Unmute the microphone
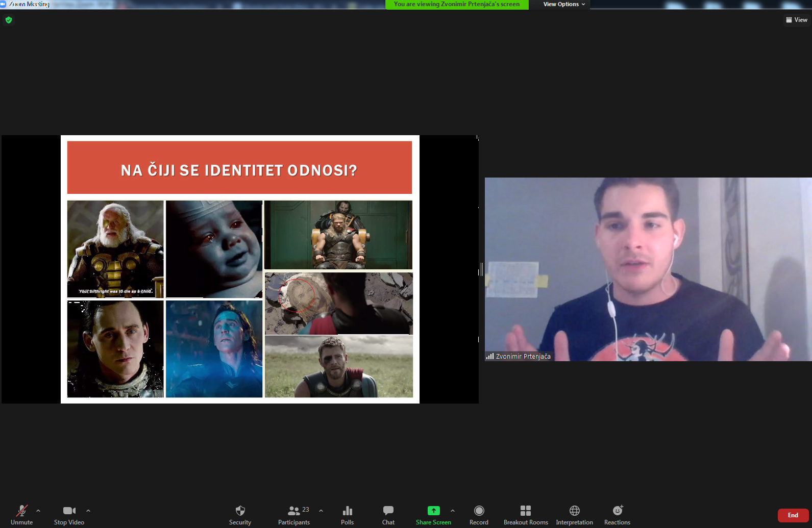 point(21,515)
